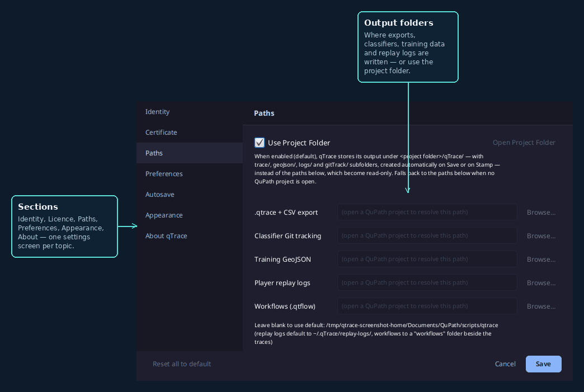This screenshot has width=584, height=392.
Task: Show the About qTrace section
Action: [190, 235]
